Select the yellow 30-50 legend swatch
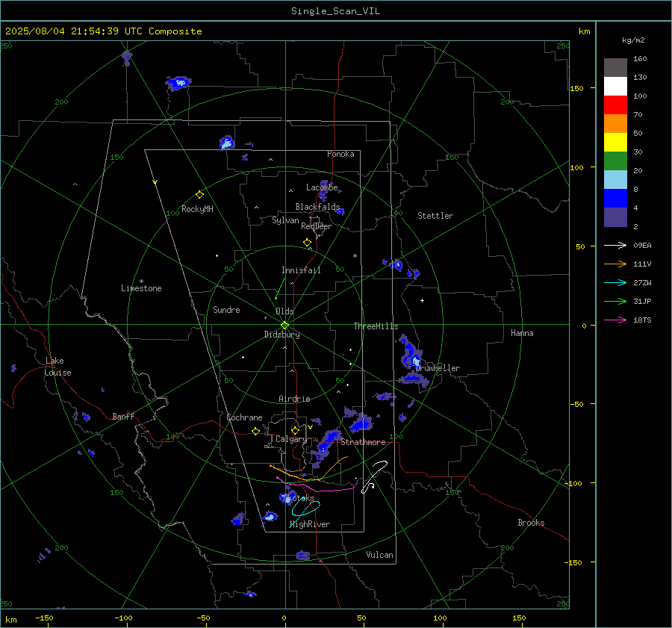672x628 pixels. point(615,143)
